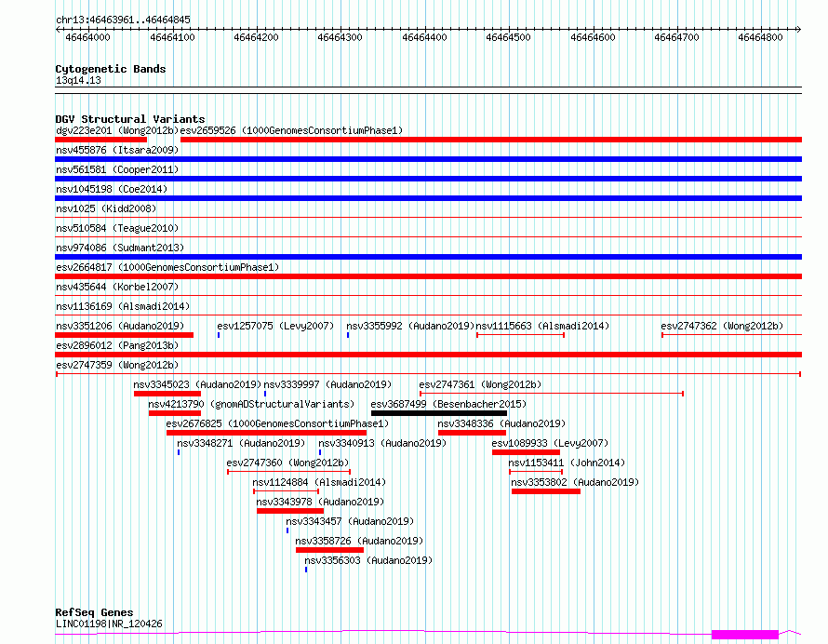Screen dimensions: 828x644
Task: Pick nsv4213790 (gnomADStructuralVariants) label
Action: pyautogui.click(x=251, y=404)
